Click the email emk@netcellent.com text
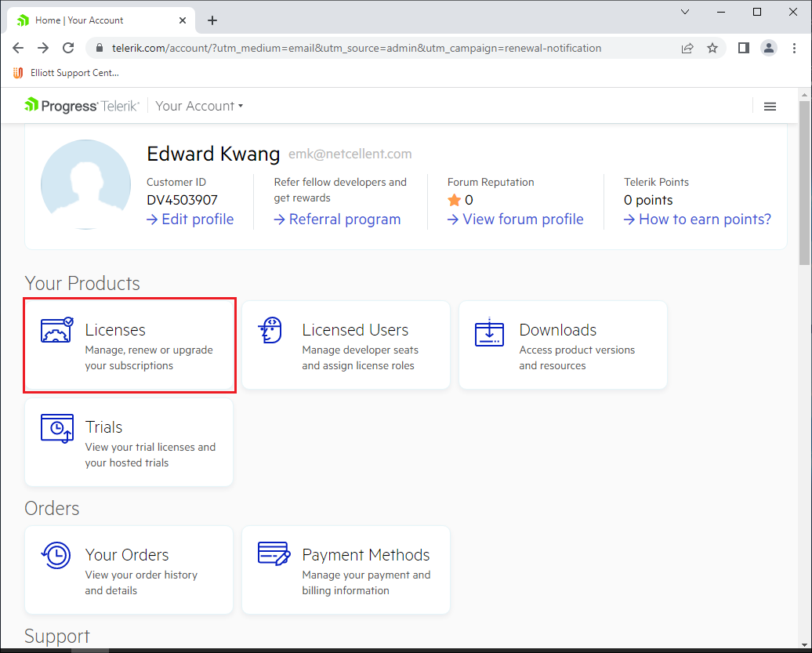Viewport: 812px width, 653px height. 350,154
